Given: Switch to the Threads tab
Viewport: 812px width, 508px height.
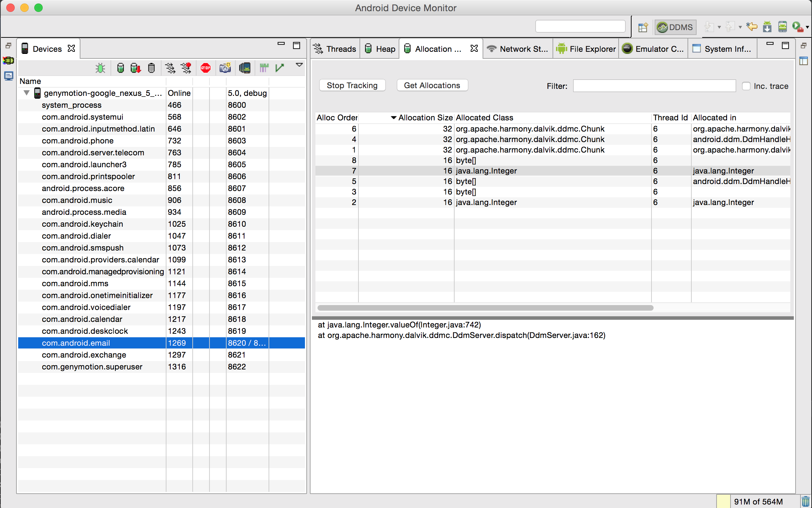Looking at the screenshot, I should (335, 49).
